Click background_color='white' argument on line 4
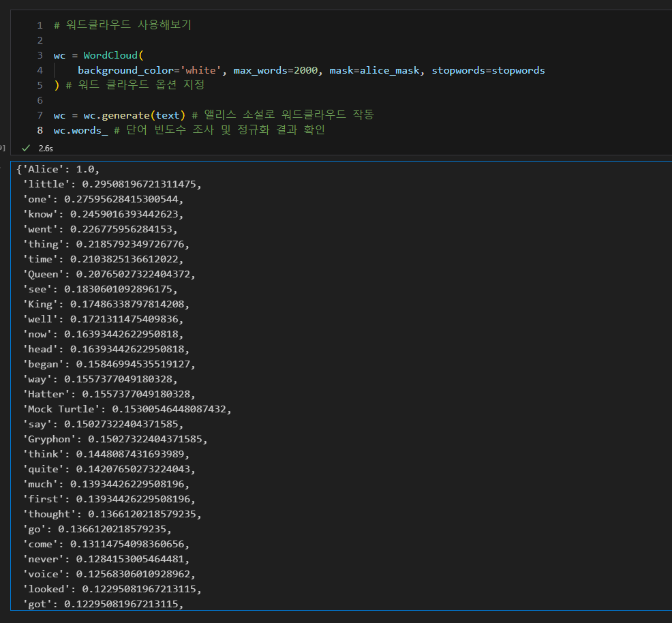 [x=149, y=70]
